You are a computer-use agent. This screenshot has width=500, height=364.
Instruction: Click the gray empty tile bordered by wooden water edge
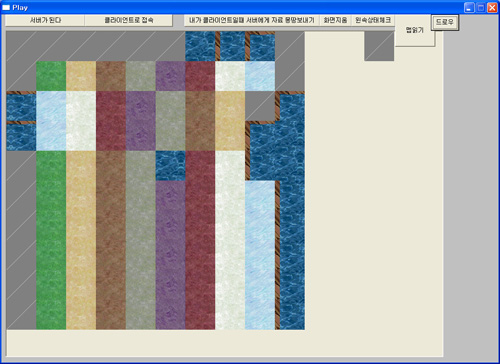point(260,106)
